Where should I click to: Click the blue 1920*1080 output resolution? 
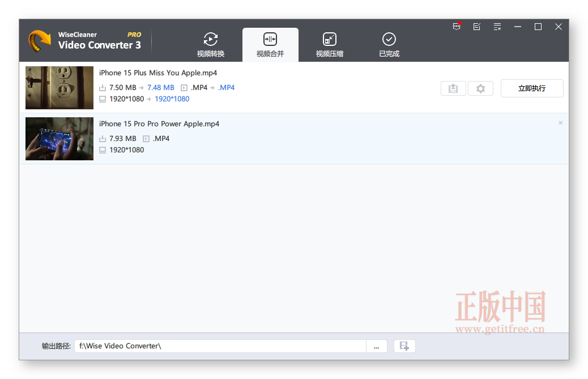tap(172, 99)
